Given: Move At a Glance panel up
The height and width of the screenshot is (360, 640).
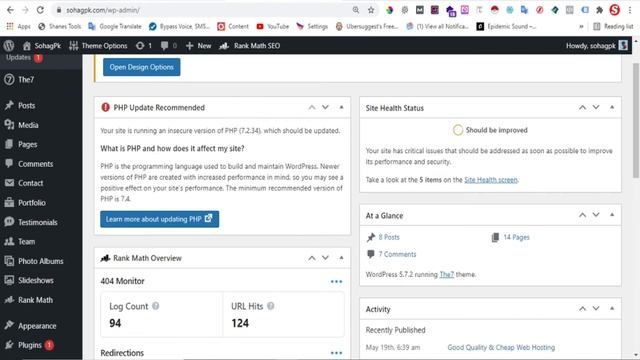Looking at the screenshot, I should click(582, 215).
